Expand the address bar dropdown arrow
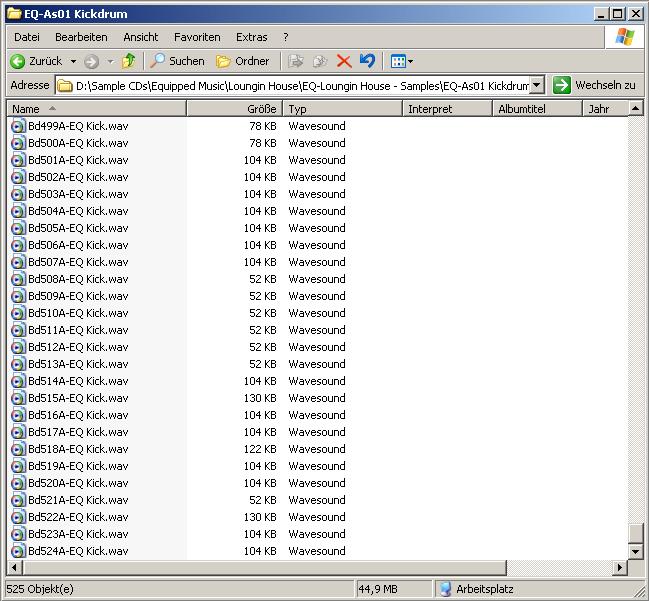649x601 pixels. click(537, 86)
